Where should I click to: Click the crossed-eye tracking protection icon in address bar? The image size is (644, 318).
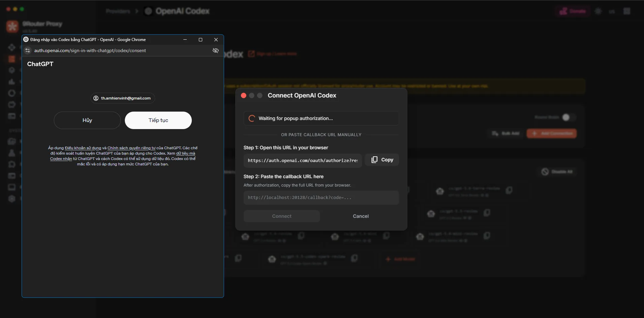tap(216, 50)
